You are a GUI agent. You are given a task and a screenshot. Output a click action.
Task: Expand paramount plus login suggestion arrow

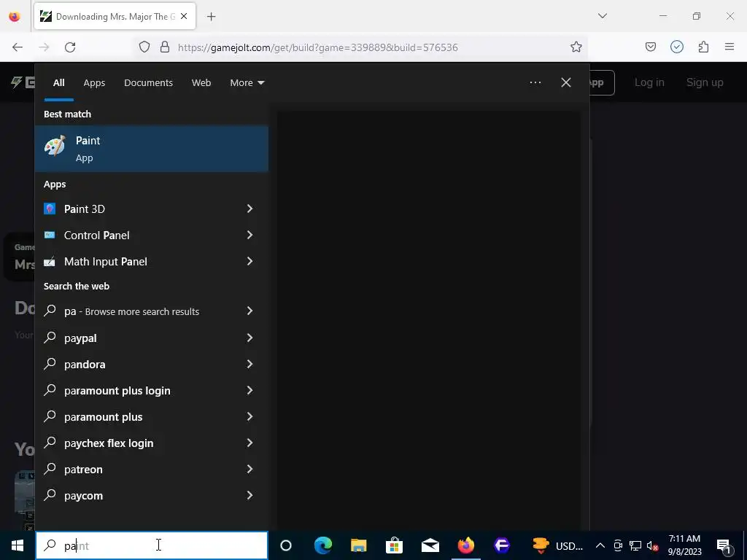tap(249, 390)
